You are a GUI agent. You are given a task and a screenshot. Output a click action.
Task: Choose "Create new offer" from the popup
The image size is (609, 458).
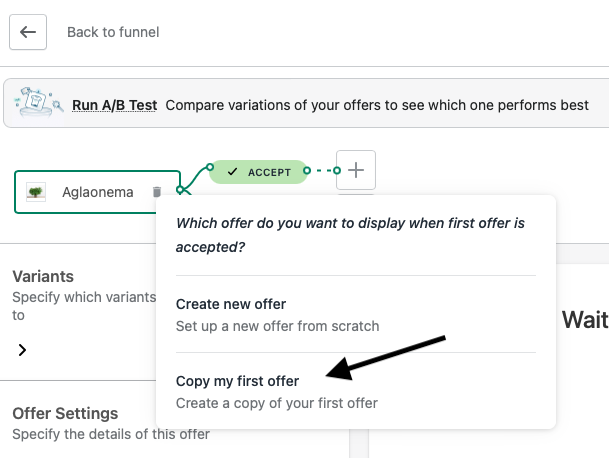231,304
